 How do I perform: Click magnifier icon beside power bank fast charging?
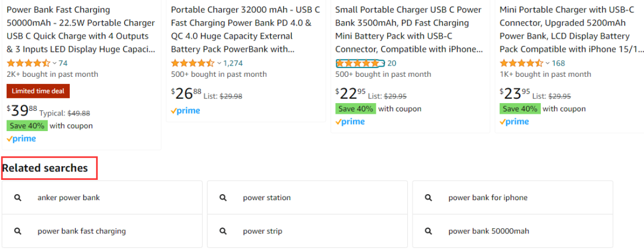18,231
